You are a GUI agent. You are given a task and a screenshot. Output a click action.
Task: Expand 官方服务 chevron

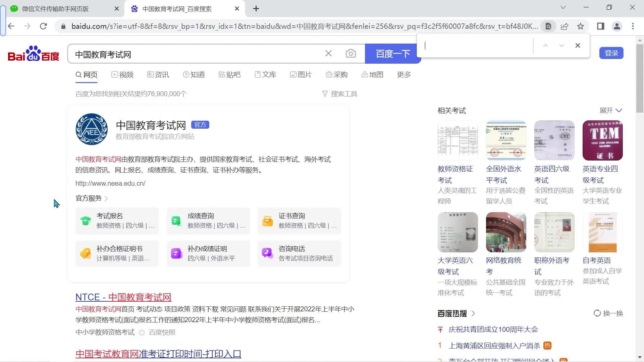[x=106, y=198]
